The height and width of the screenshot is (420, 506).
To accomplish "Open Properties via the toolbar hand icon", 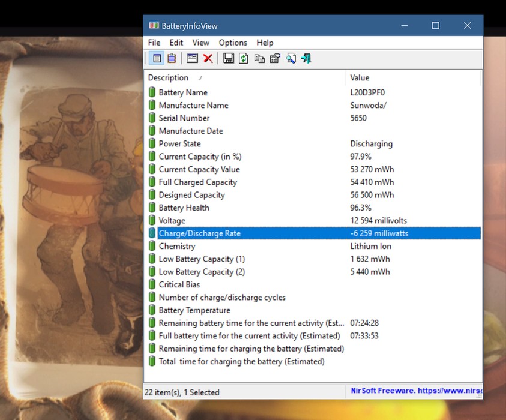I will click(x=275, y=59).
